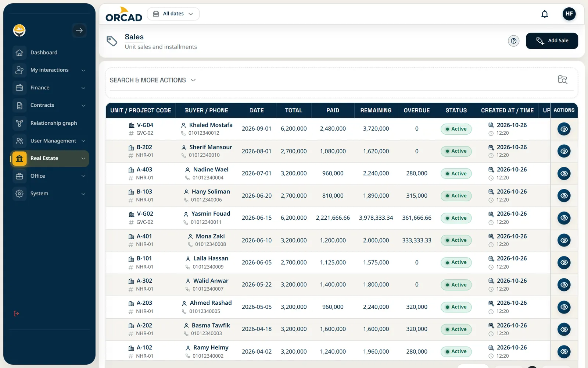Open the All dates filter dropdown
The image size is (588, 368).
(173, 14)
